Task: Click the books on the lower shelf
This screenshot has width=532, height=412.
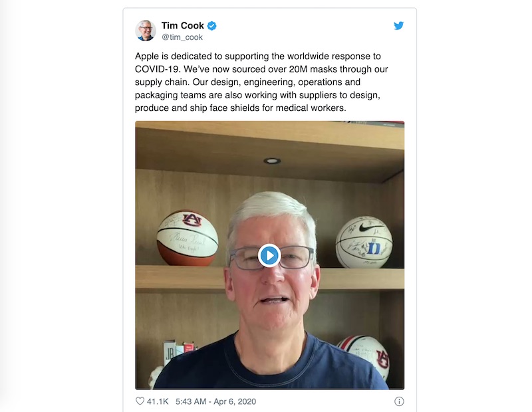Action: (178, 353)
